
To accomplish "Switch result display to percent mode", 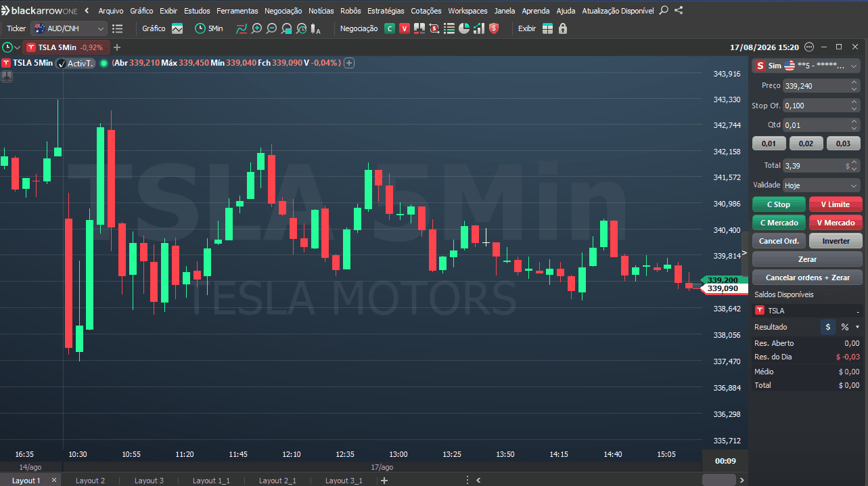I will pos(844,327).
